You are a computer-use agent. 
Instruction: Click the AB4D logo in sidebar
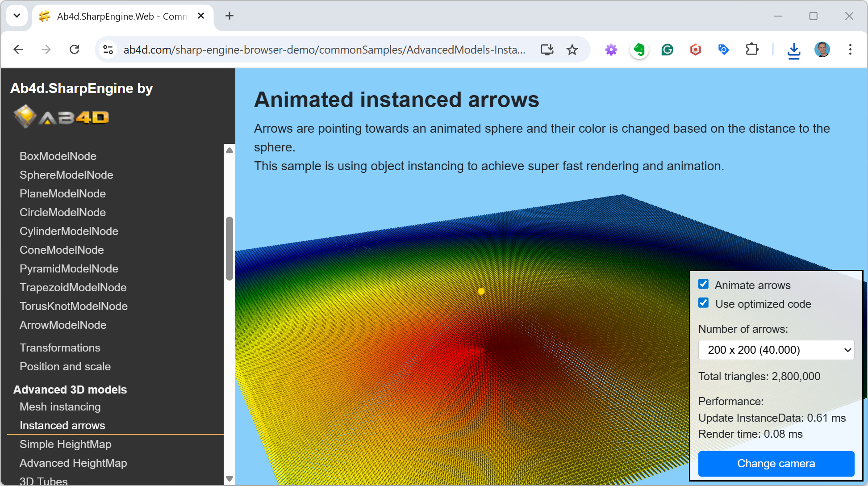click(62, 117)
